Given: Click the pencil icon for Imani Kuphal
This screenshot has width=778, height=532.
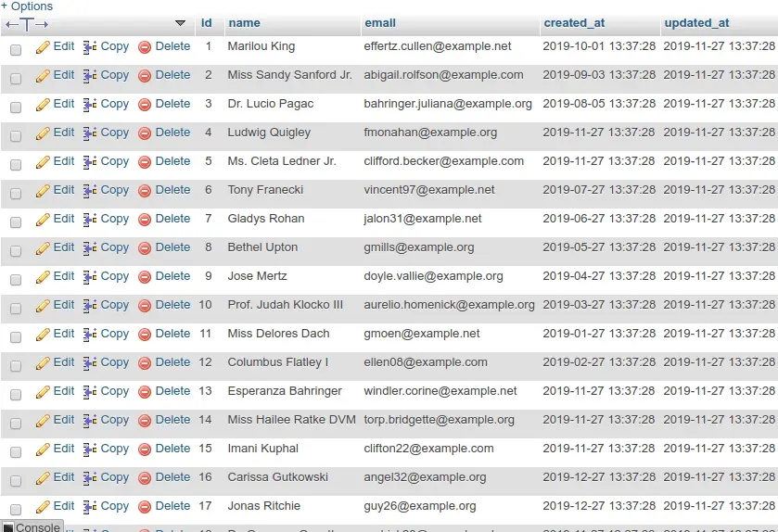Looking at the screenshot, I should point(43,450).
